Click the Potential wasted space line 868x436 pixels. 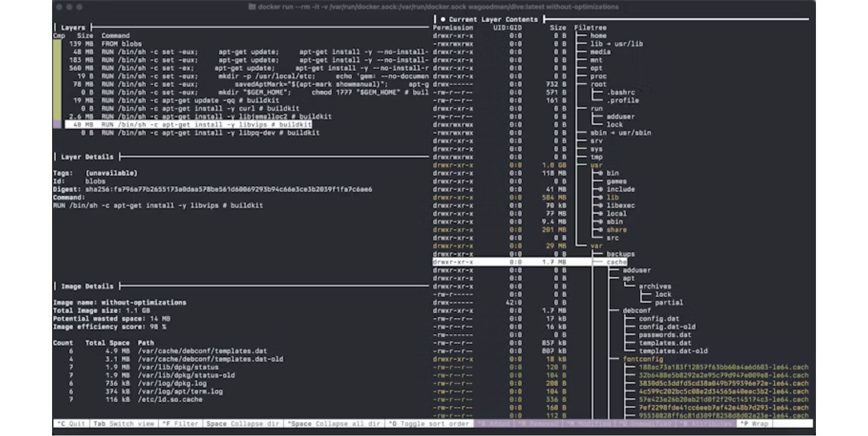pos(112,319)
